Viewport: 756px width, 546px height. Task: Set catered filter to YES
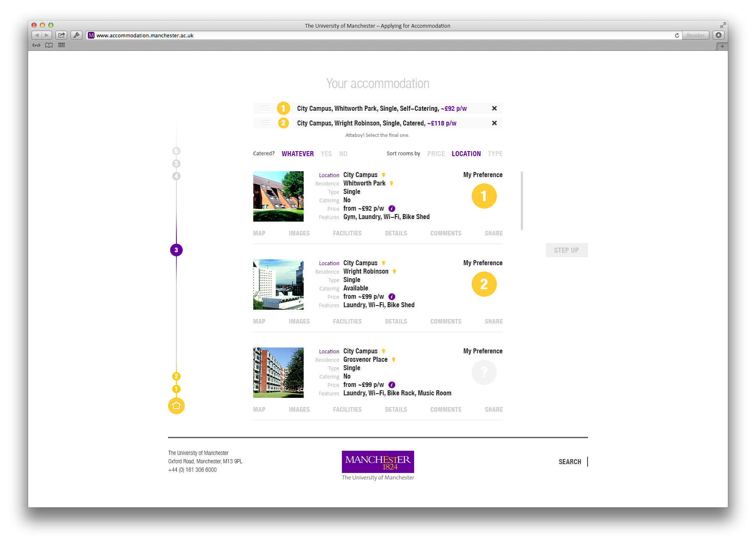point(326,154)
